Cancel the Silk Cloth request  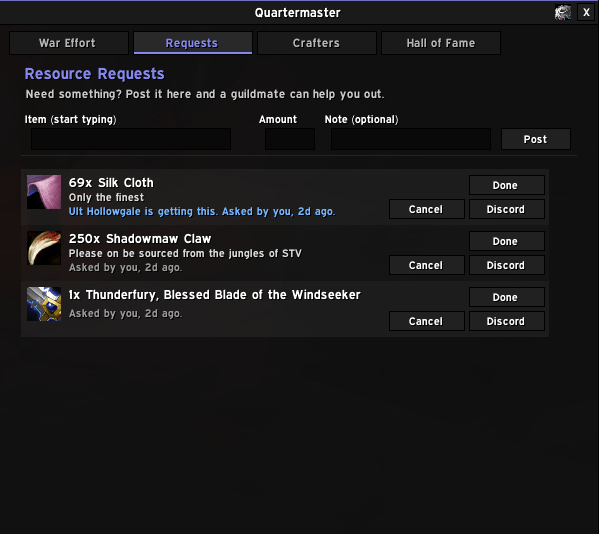click(427, 209)
